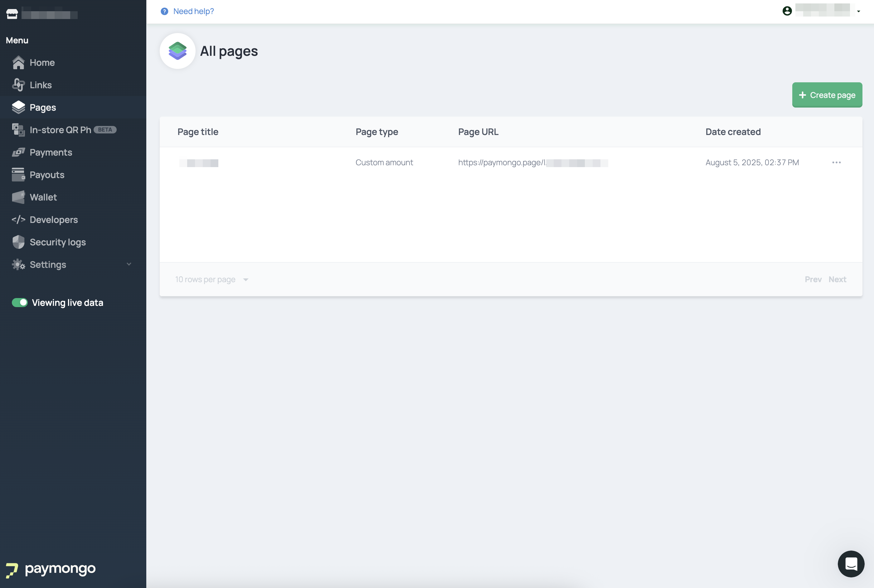
Task: Open Wallet using its icon
Action: pos(18,197)
